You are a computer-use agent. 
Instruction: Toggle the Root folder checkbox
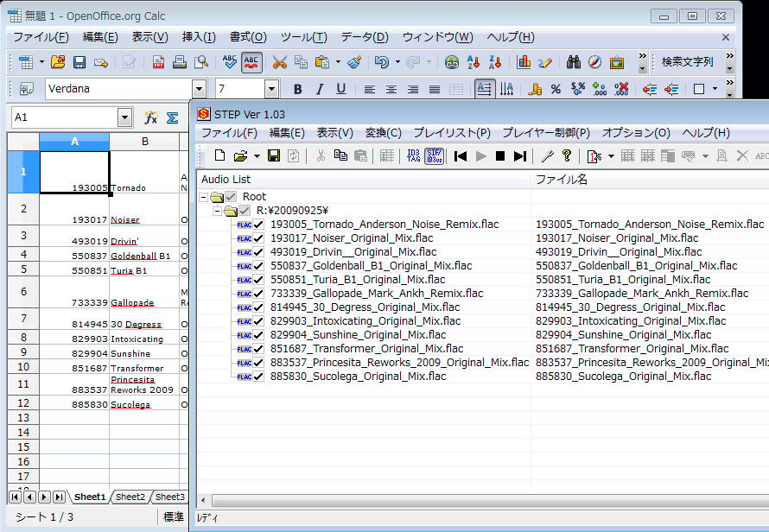[x=231, y=197]
